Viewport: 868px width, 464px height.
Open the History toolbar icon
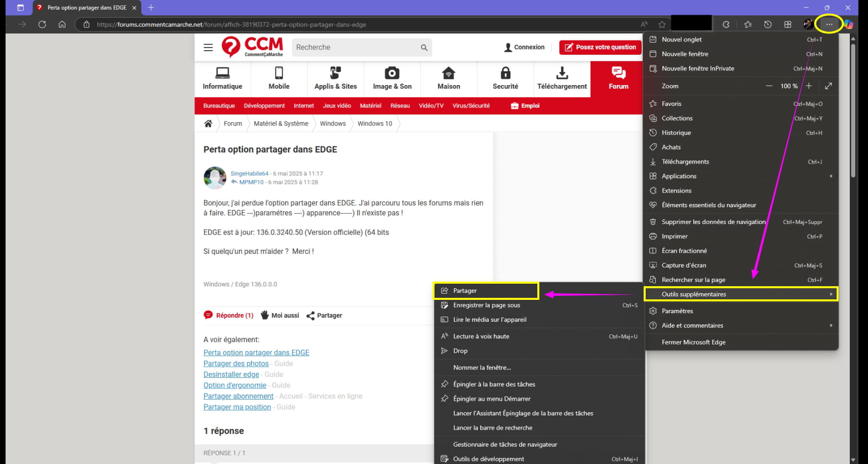click(768, 24)
